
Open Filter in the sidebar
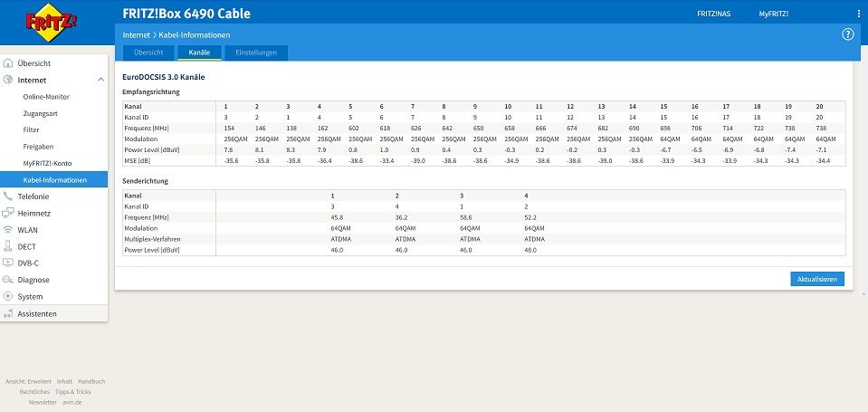point(31,129)
